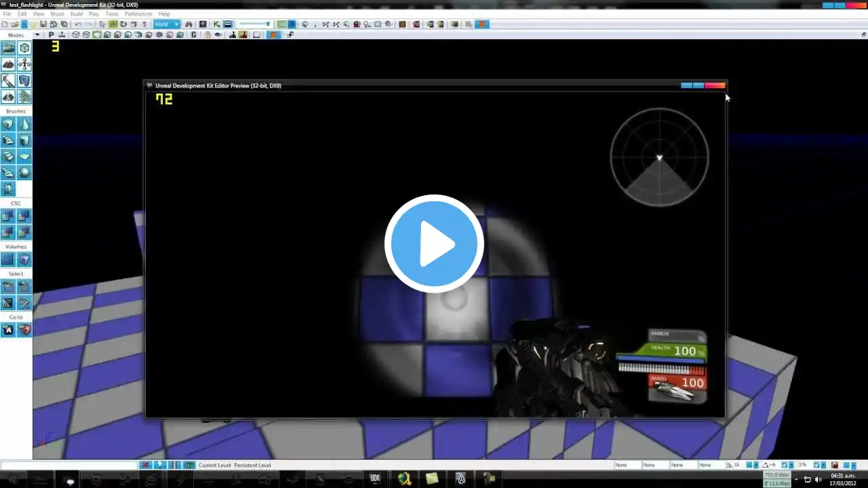Open the Add Volume button

[x=24, y=260]
